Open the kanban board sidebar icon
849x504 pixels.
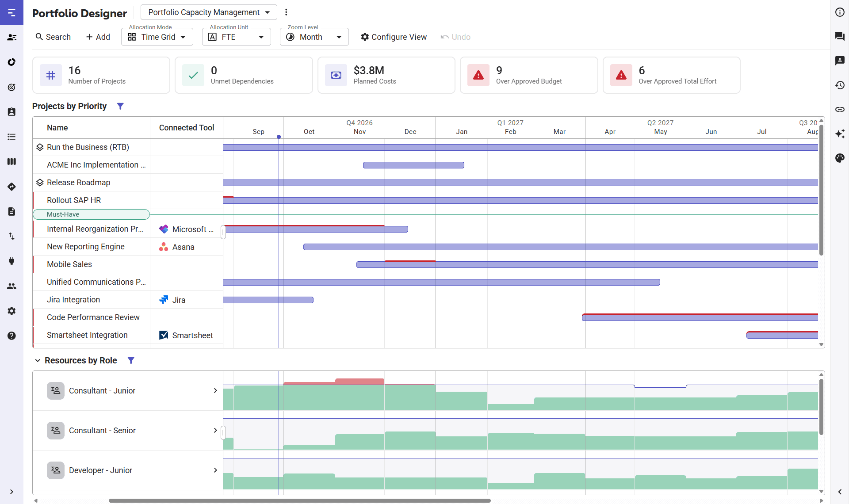[11, 161]
